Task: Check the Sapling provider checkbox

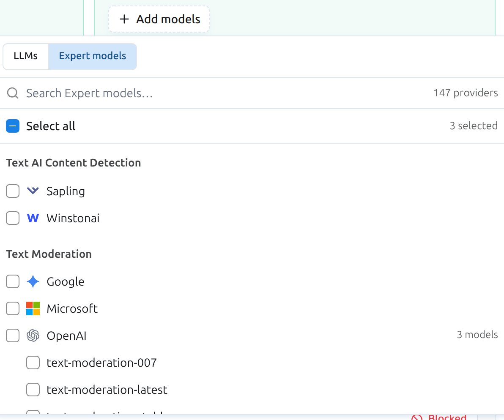Action: tap(13, 191)
